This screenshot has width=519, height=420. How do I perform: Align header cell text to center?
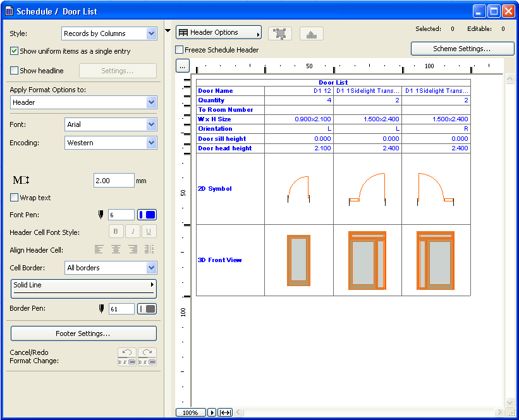point(116,249)
